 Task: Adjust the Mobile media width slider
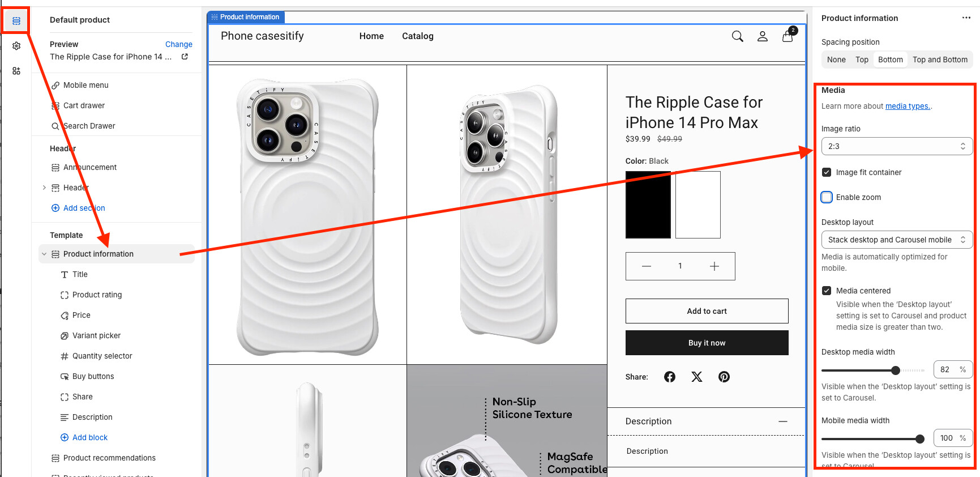(873, 439)
